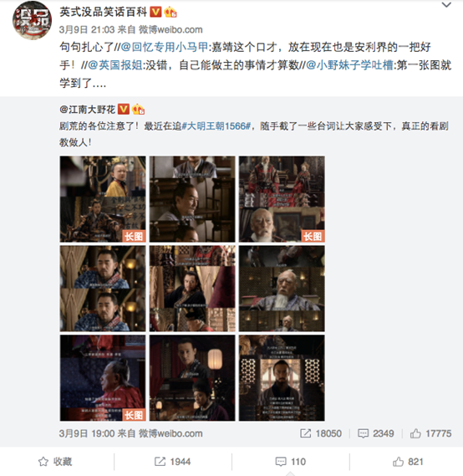Image resolution: width=463 pixels, height=476 pixels.
Task: View the original post's 2349 comments
Action: coord(376,433)
